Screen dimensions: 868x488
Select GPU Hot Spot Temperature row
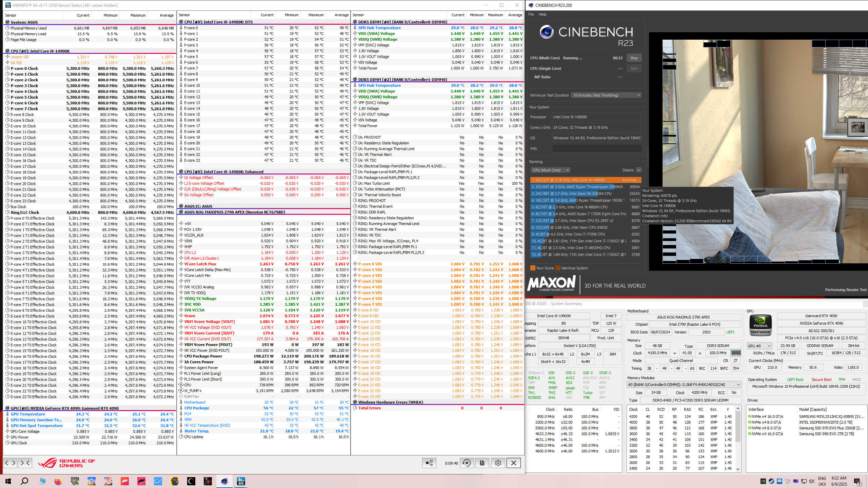[x=90, y=426]
